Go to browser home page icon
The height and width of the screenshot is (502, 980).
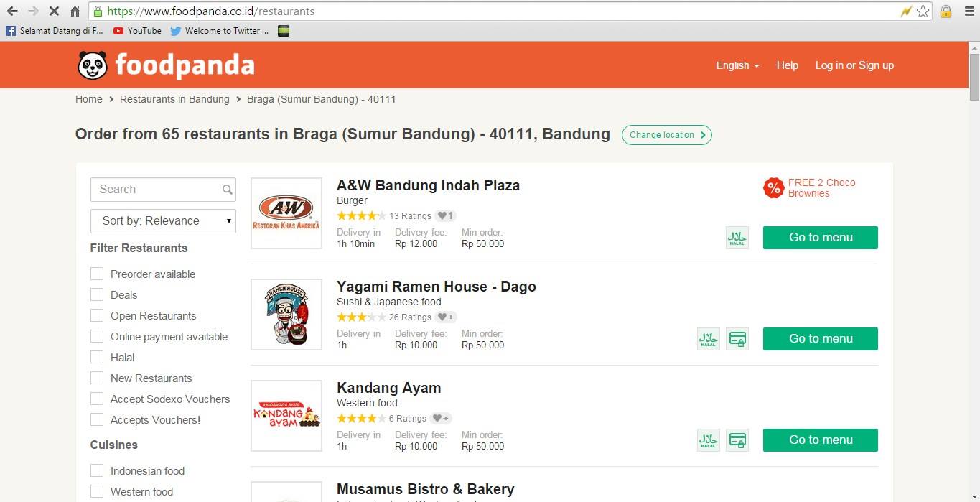[x=75, y=11]
